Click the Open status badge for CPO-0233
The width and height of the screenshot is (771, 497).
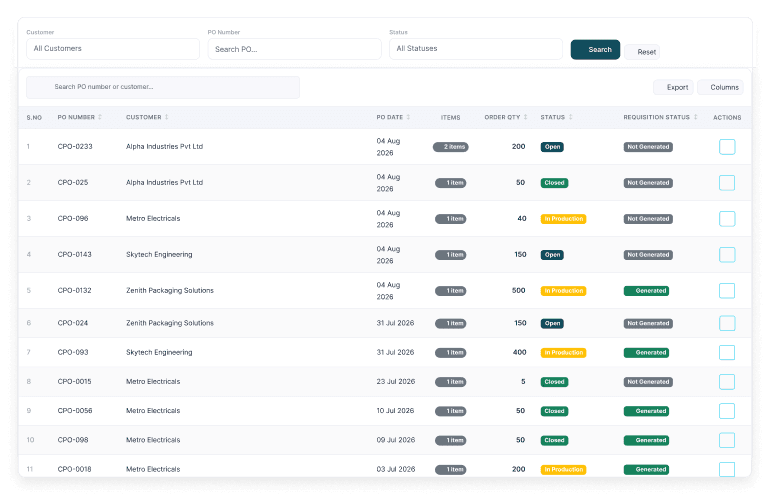552,146
